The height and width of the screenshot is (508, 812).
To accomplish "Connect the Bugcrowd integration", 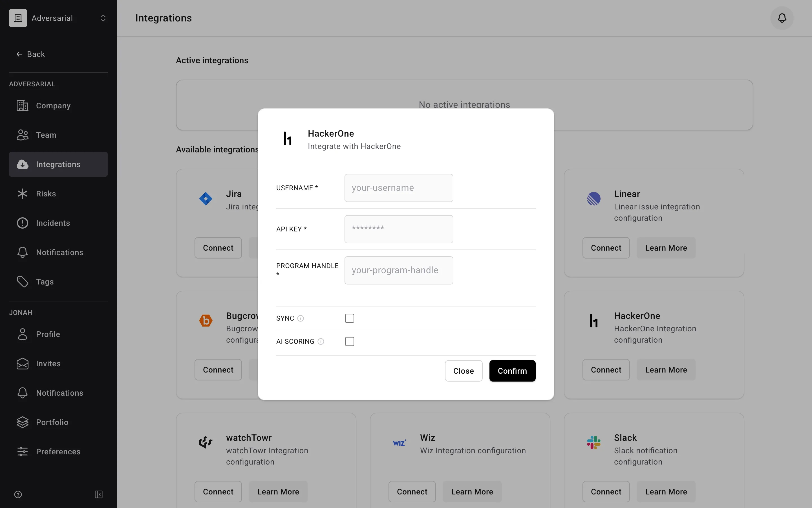I will point(218,370).
